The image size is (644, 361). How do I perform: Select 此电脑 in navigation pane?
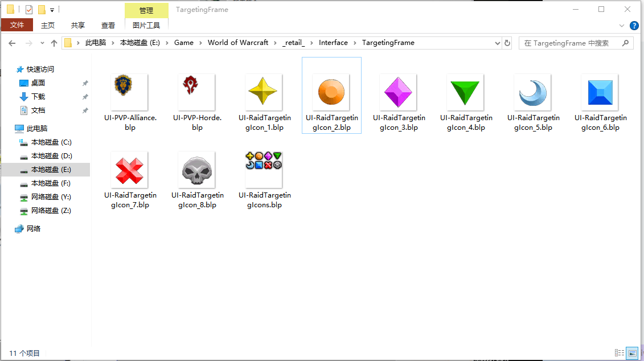[36, 129]
